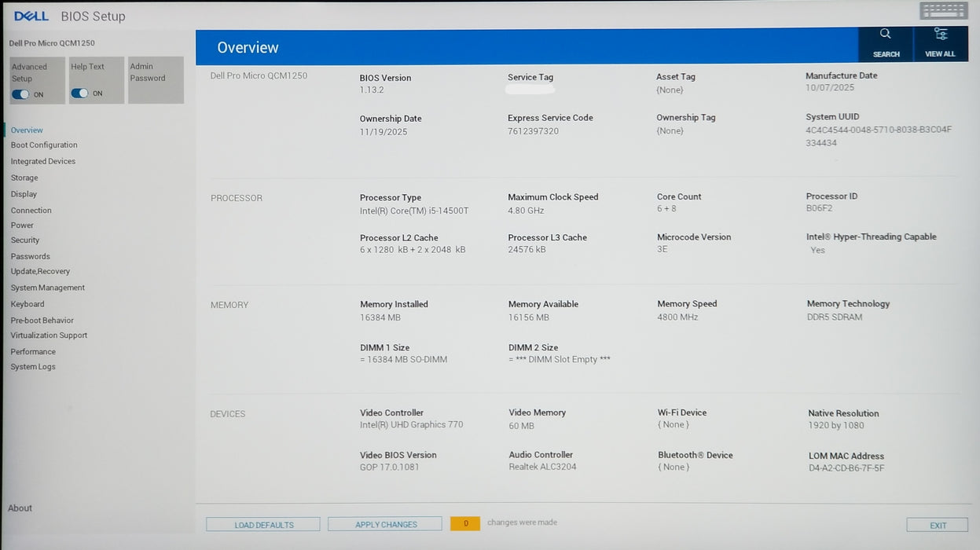This screenshot has height=550, width=980.
Task: Click Core Count value 6 + 8
Action: click(x=666, y=209)
